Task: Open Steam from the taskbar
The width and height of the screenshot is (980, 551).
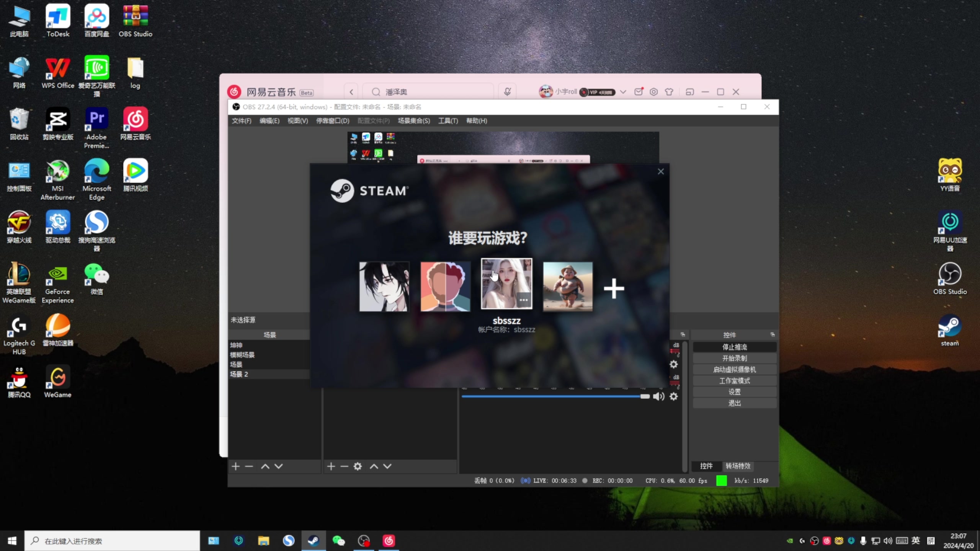Action: (314, 541)
